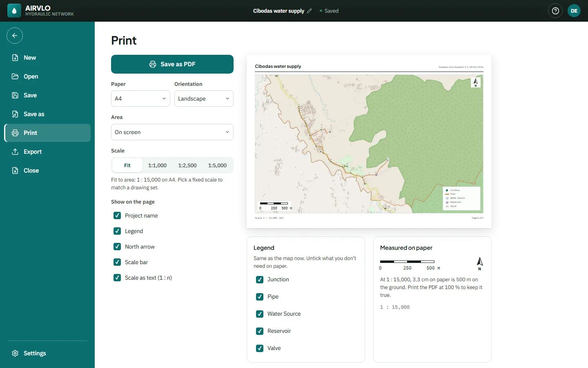Select the 1:1,000 scale option

click(158, 166)
